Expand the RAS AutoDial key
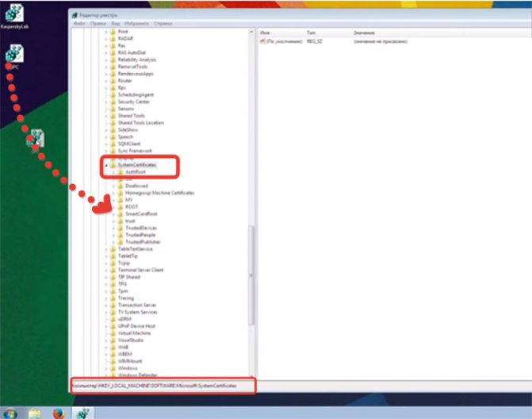 coord(106,52)
